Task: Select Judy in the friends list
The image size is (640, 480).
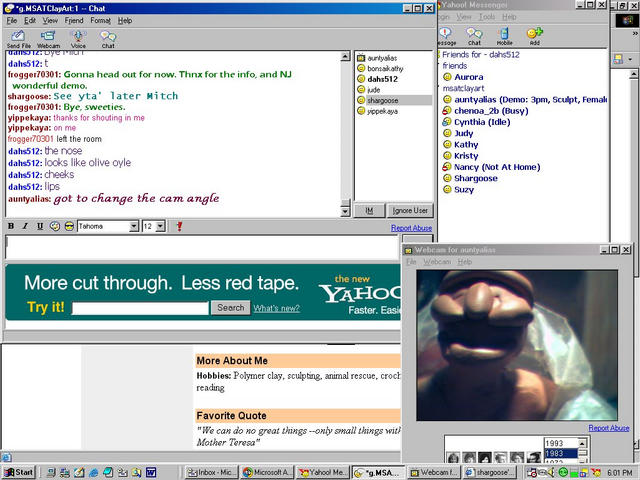Action: click(x=458, y=133)
